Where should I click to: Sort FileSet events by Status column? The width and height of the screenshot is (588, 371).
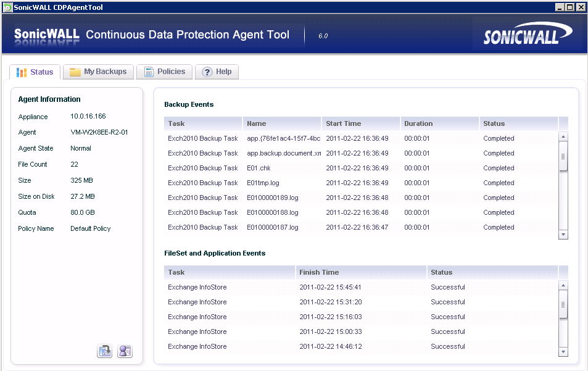(493, 272)
